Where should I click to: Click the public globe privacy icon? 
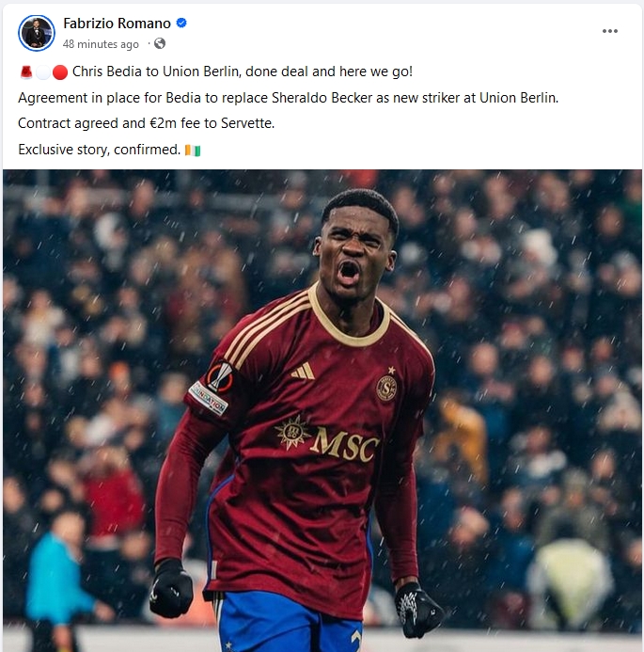[x=160, y=43]
